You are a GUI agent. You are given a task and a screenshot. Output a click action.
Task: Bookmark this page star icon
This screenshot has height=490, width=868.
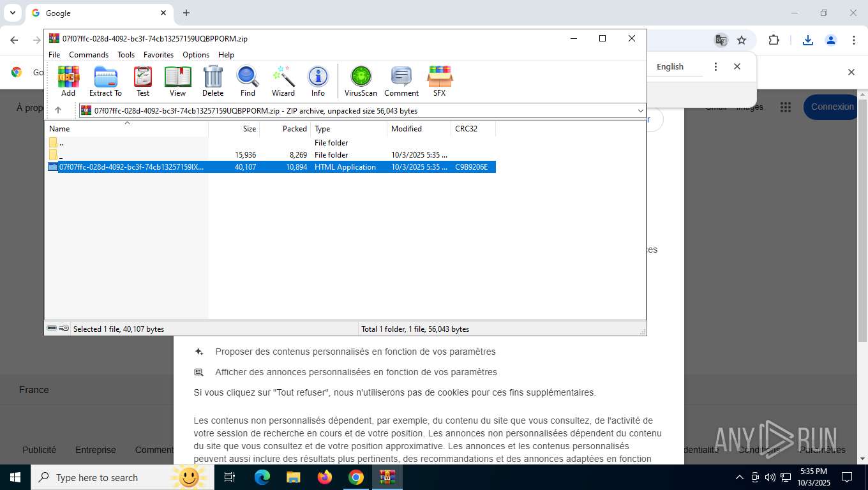742,40
